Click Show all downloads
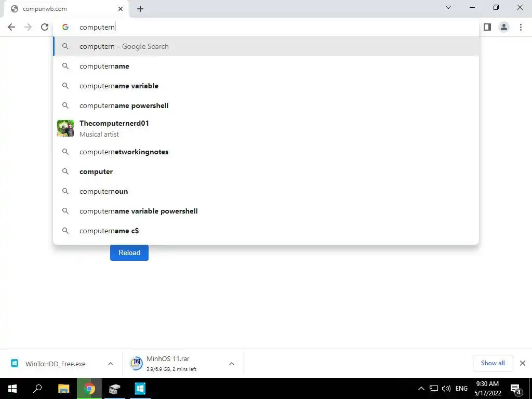The width and height of the screenshot is (532, 399). pyautogui.click(x=493, y=363)
